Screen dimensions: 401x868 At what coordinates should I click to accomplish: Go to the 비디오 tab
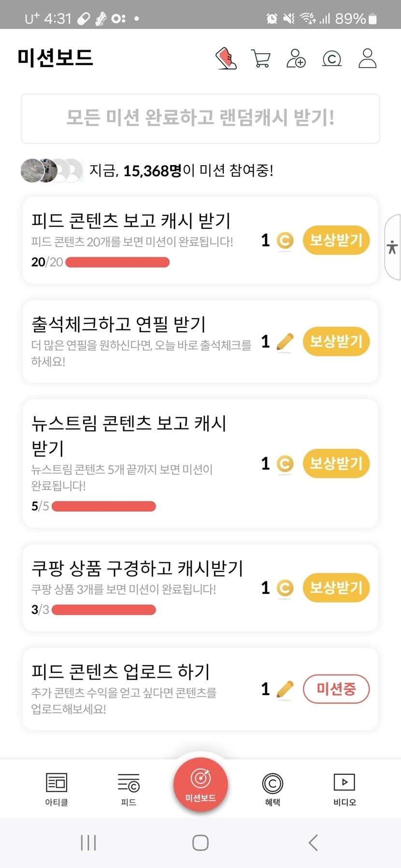pos(344,789)
